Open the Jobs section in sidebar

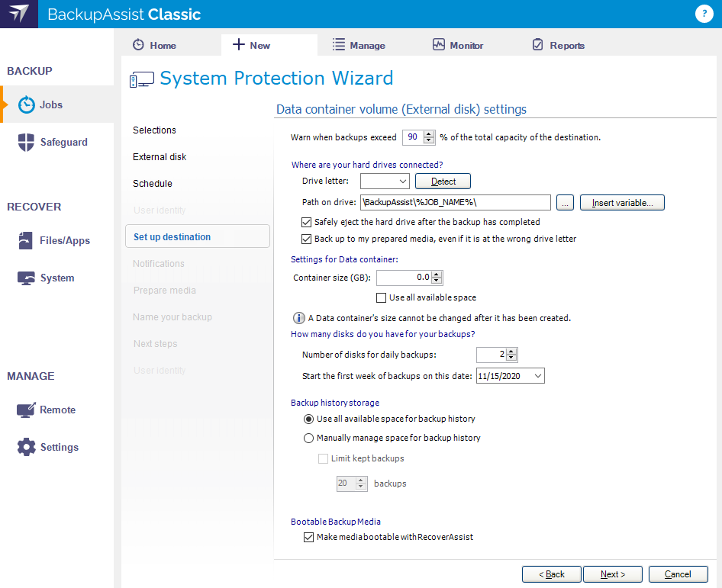click(x=57, y=104)
